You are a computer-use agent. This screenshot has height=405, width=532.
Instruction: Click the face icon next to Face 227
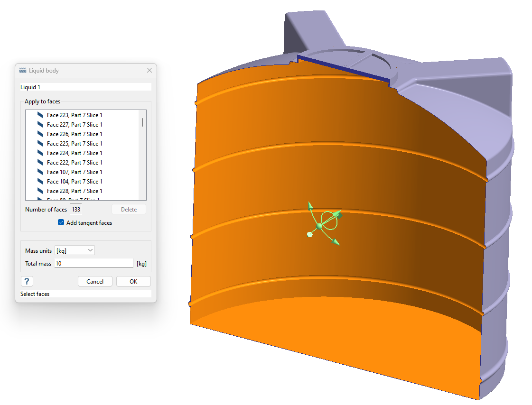[x=40, y=125]
